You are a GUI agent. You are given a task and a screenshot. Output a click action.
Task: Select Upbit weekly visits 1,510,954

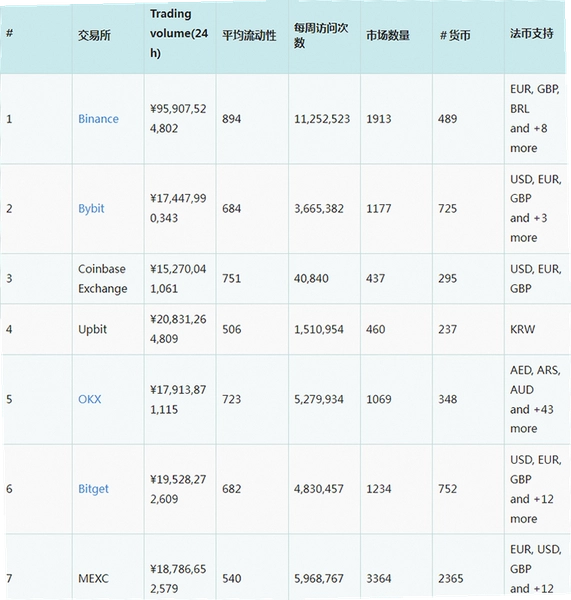click(319, 330)
